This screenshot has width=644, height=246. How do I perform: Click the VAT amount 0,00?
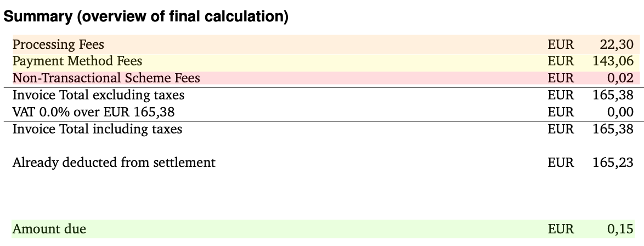coord(620,112)
